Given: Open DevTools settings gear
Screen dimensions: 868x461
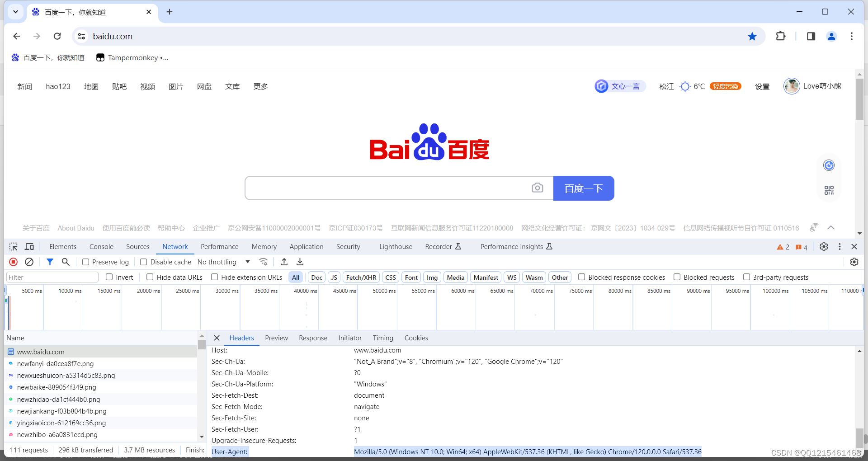Looking at the screenshot, I should point(824,247).
